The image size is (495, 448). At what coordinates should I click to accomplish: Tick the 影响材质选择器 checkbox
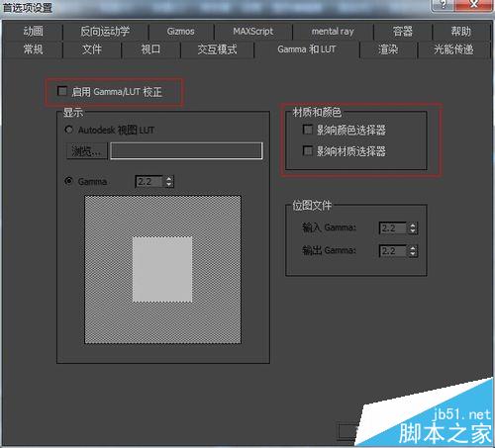pyautogui.click(x=308, y=151)
